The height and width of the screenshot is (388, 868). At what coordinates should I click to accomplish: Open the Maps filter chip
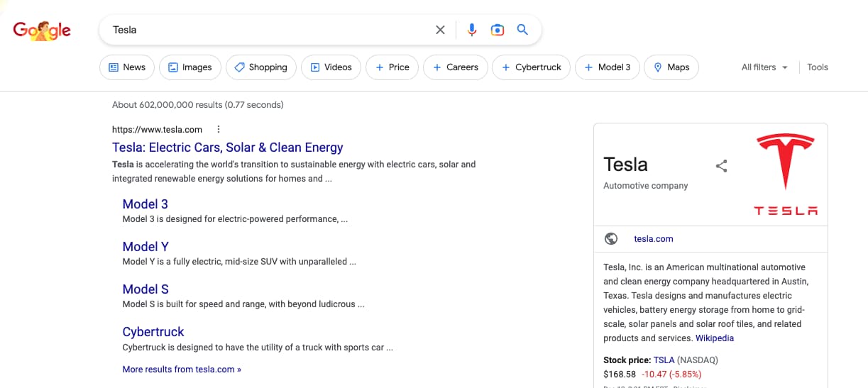[x=671, y=67]
